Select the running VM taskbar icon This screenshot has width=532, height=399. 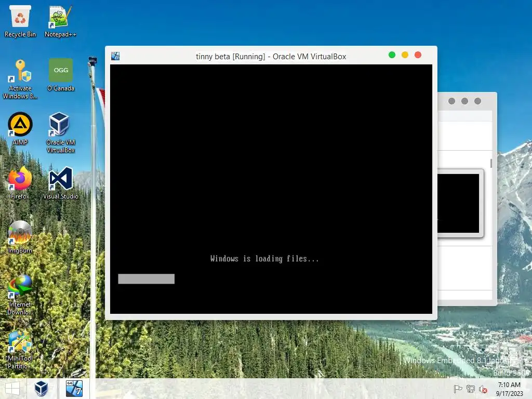[74, 389]
